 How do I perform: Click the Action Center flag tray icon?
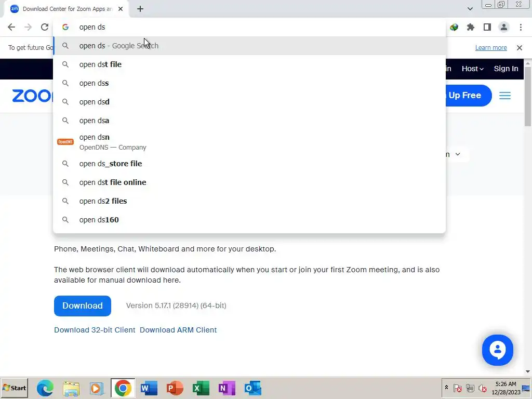[457, 388]
